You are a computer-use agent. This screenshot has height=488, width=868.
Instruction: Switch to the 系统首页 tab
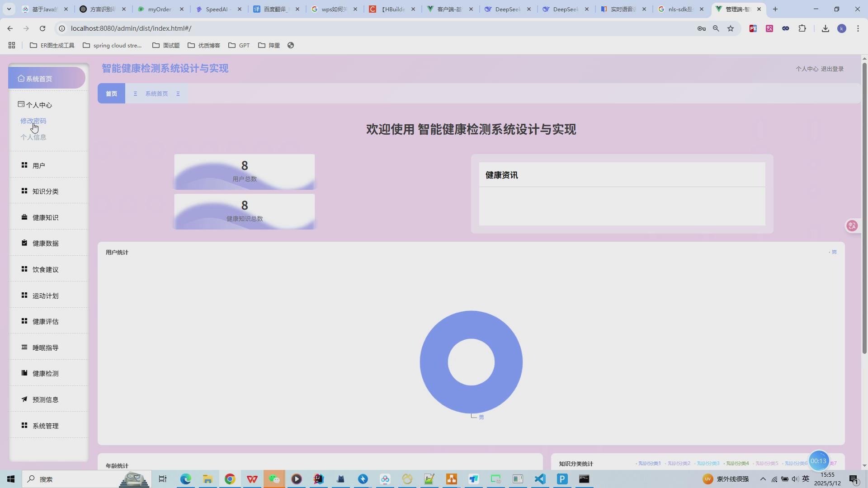point(156,94)
